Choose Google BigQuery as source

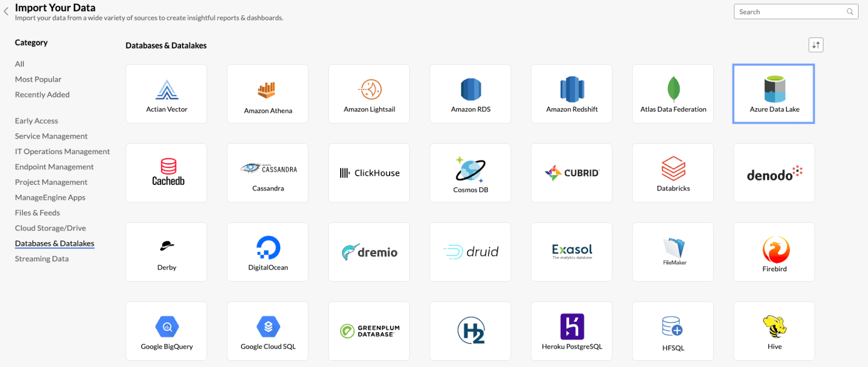166,331
